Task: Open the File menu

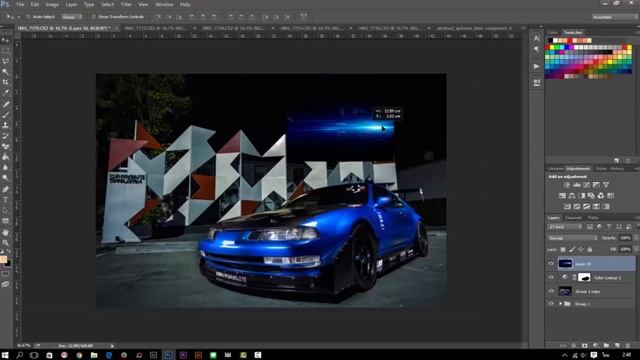Action: [20, 4]
